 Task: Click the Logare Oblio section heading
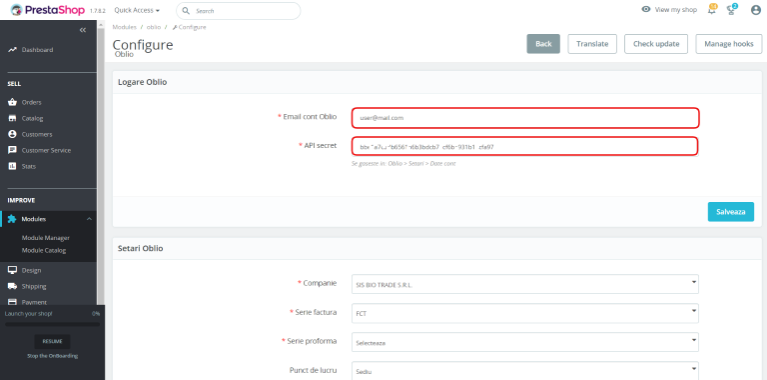pos(142,82)
